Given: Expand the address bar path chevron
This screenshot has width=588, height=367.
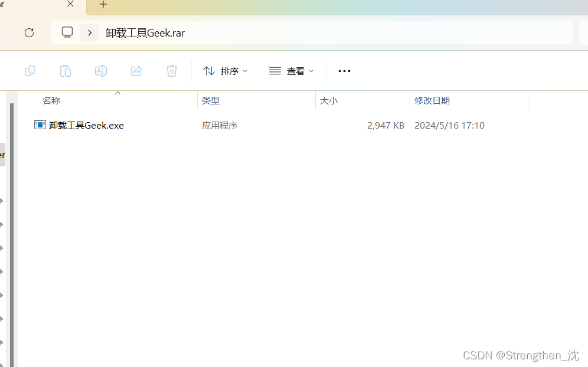Looking at the screenshot, I should coord(90,33).
